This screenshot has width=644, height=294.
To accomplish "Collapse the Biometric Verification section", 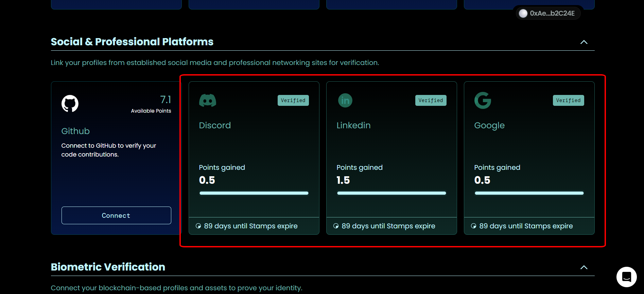I will point(584,267).
